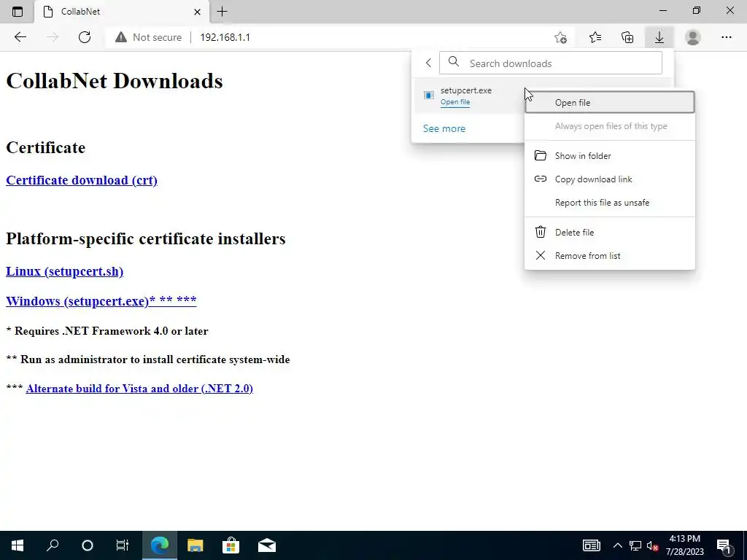Viewport: 747px width, 560px height.
Task: Choose Delete file from context menu
Action: point(609,233)
